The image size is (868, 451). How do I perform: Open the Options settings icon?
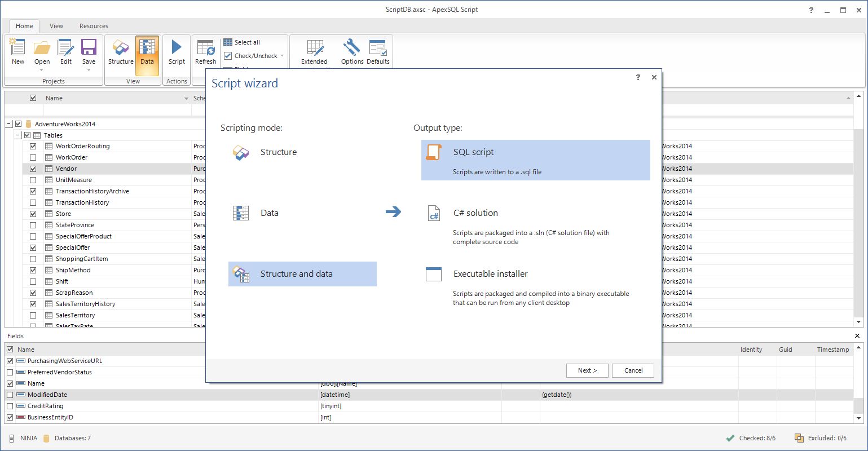point(351,51)
